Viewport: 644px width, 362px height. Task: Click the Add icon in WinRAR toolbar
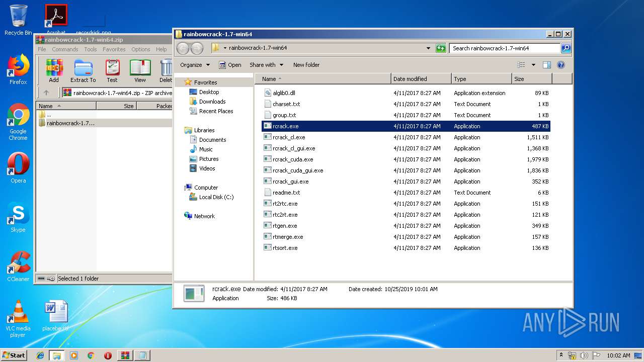coord(54,70)
